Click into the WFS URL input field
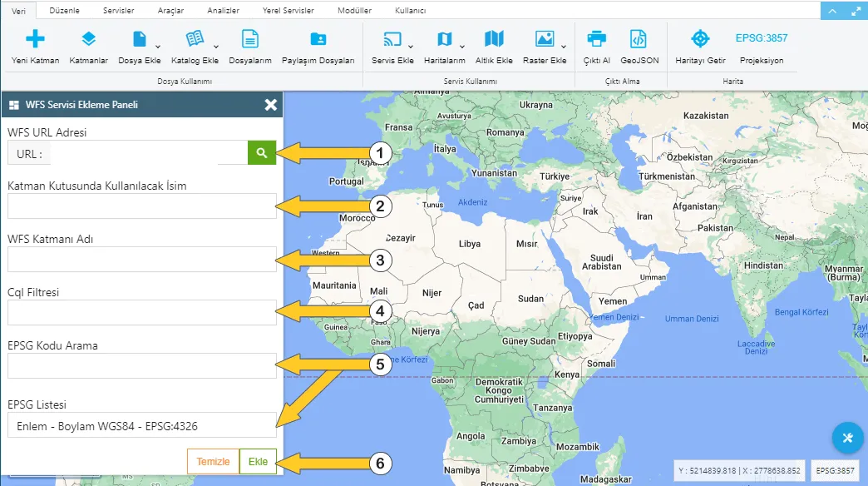Image resolution: width=868 pixels, height=486 pixels. pos(149,153)
